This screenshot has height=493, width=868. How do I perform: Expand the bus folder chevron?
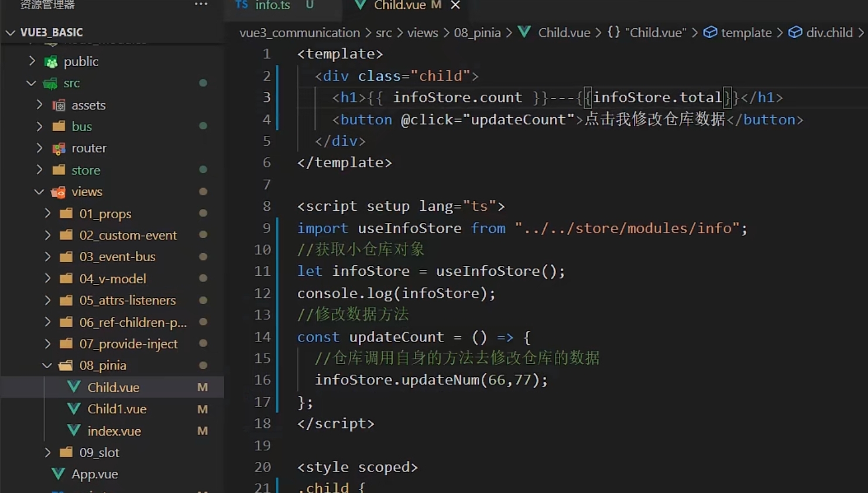(x=40, y=126)
